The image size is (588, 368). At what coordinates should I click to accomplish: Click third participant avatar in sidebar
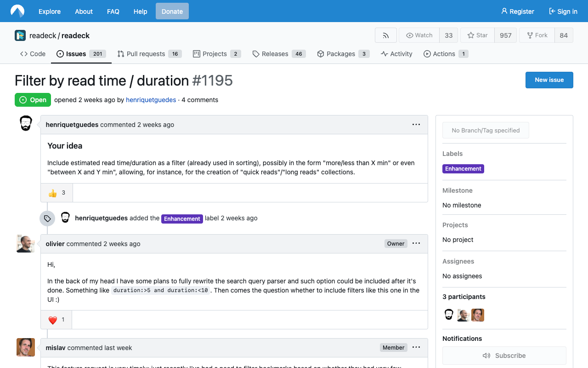tap(478, 315)
